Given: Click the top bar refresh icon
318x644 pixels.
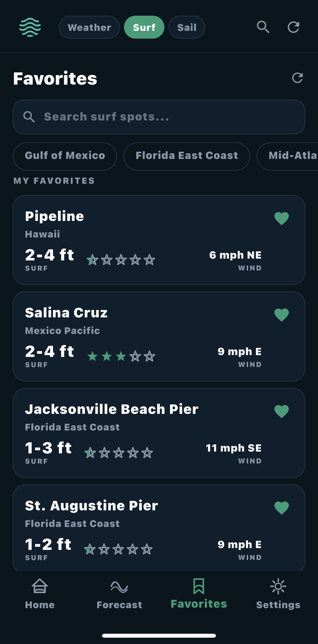Looking at the screenshot, I should click(293, 27).
